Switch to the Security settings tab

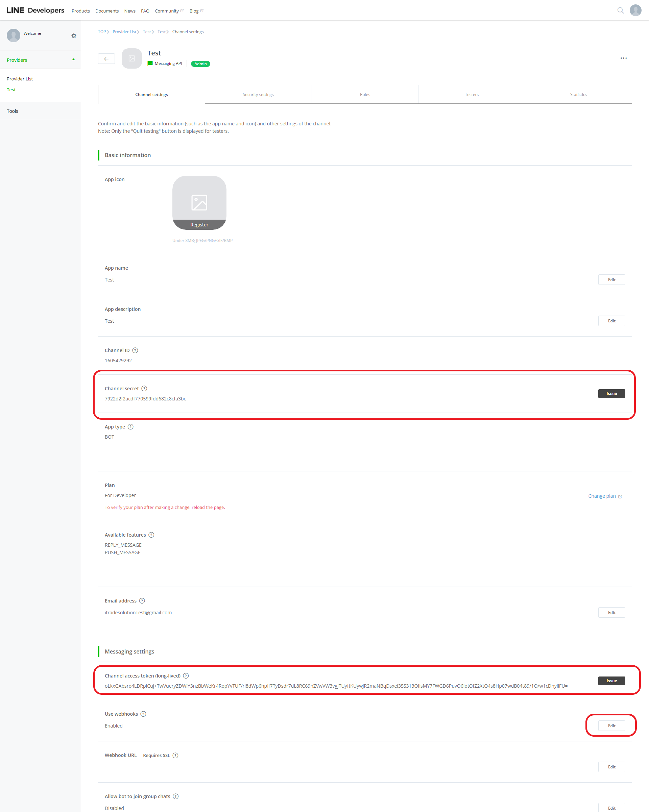click(258, 94)
